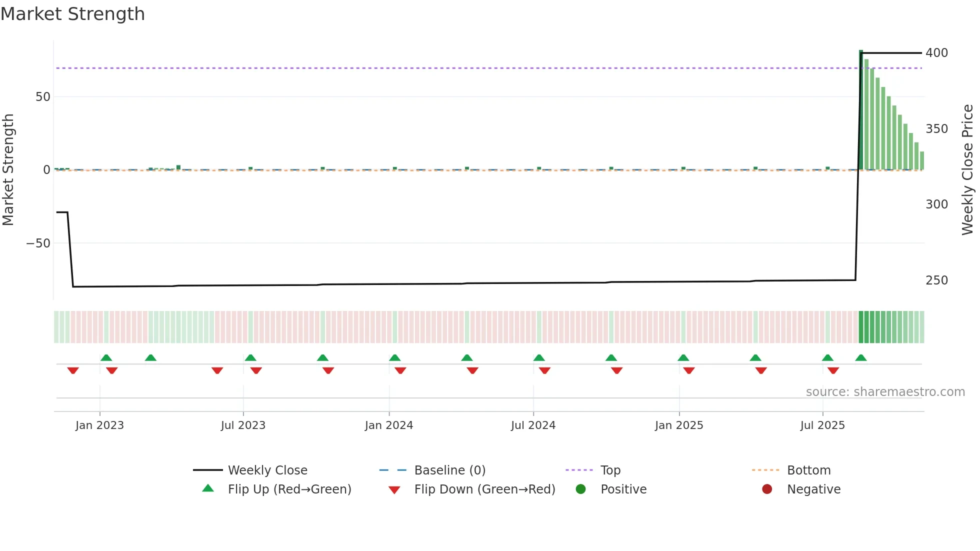Click the '350' tick on Weekly Close Price axis
The height and width of the screenshot is (551, 980).
937,129
